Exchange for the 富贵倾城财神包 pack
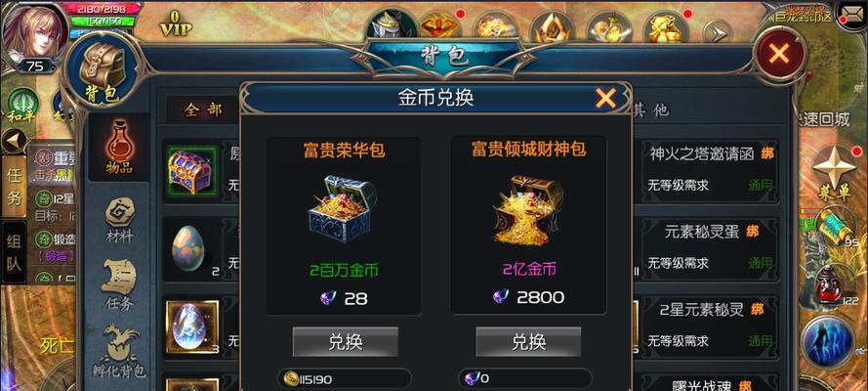868x391 pixels. [528, 342]
